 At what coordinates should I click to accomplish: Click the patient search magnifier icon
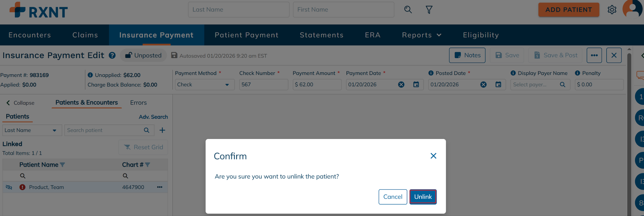[x=147, y=130]
